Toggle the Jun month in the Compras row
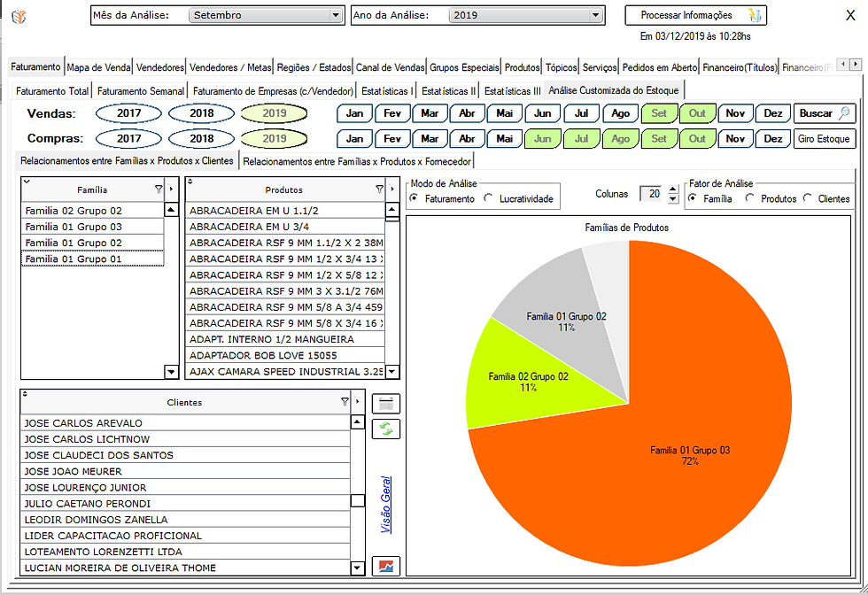 542,138
